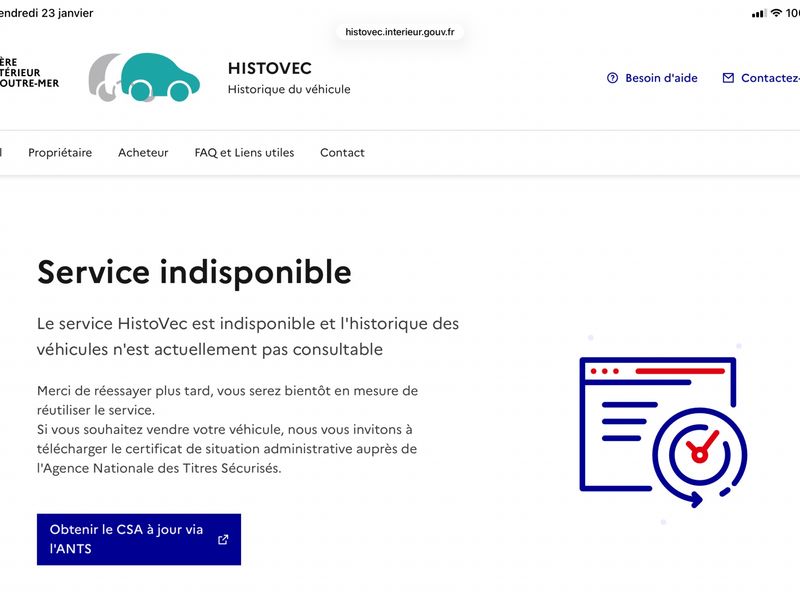This screenshot has width=800, height=600.
Task: Tap the cellular signal bars icon
Action: pyautogui.click(x=758, y=13)
